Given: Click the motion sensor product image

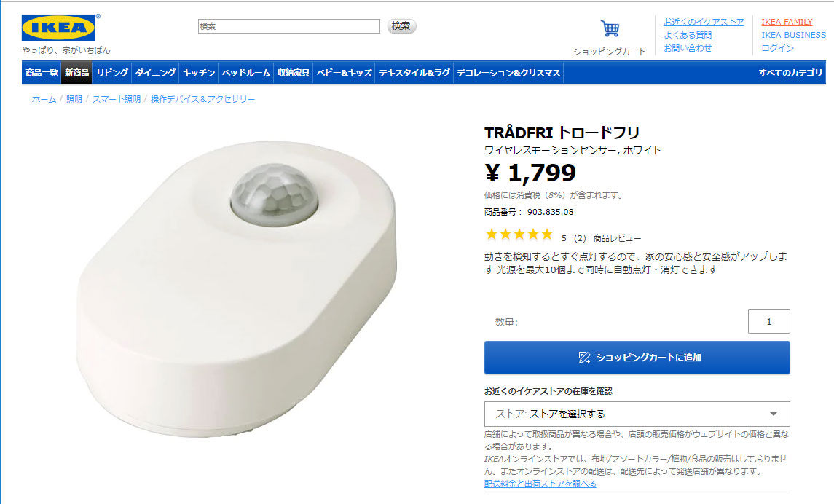Looking at the screenshot, I should 237,289.
